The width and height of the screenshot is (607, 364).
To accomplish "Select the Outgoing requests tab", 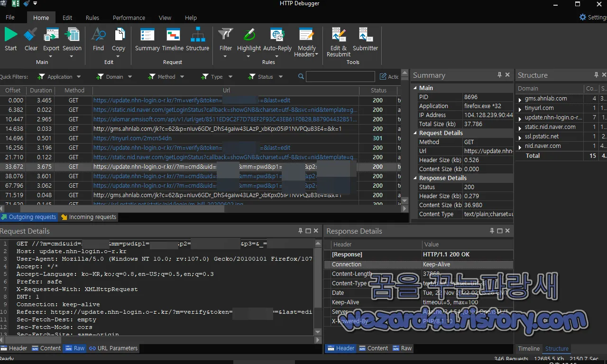I will 28,217.
